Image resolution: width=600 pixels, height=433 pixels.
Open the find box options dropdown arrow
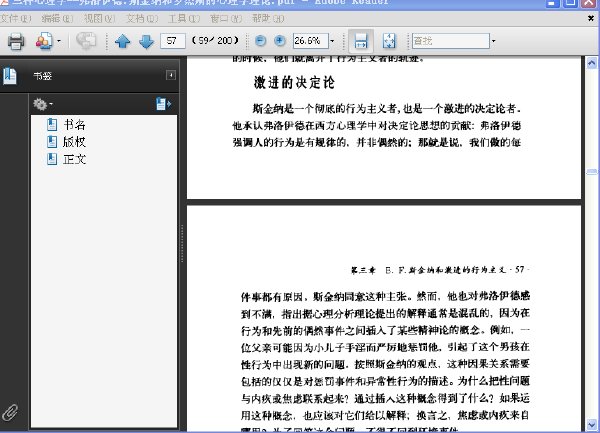[x=493, y=41]
